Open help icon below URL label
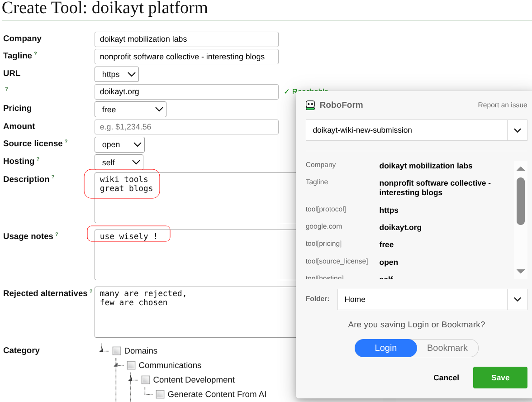The height and width of the screenshot is (402, 532). pos(6,89)
